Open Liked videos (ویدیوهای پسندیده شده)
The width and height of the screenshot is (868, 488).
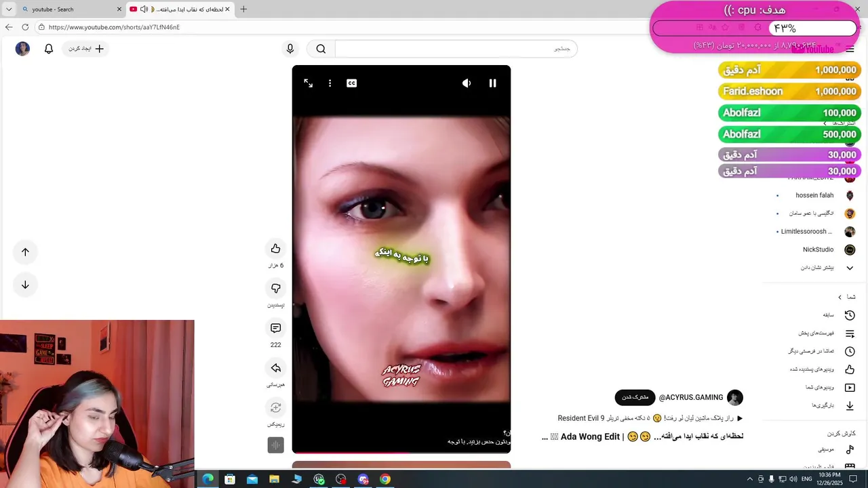(x=823, y=369)
